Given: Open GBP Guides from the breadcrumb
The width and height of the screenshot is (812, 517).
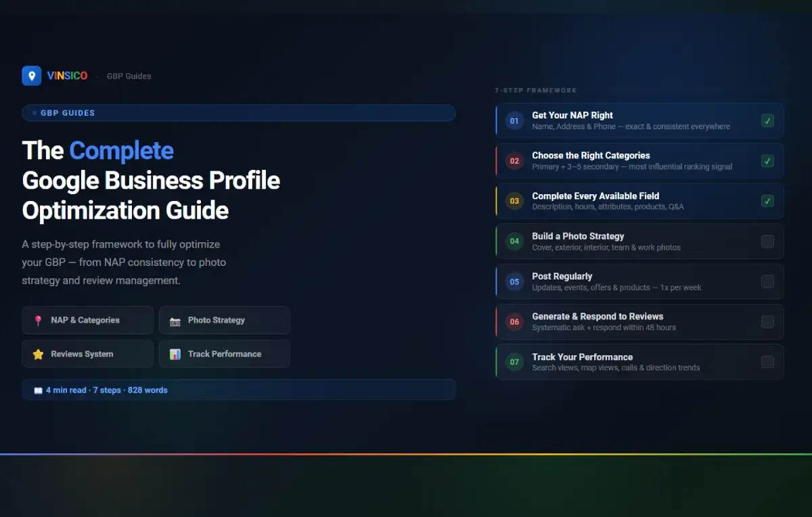Looking at the screenshot, I should coord(129,76).
